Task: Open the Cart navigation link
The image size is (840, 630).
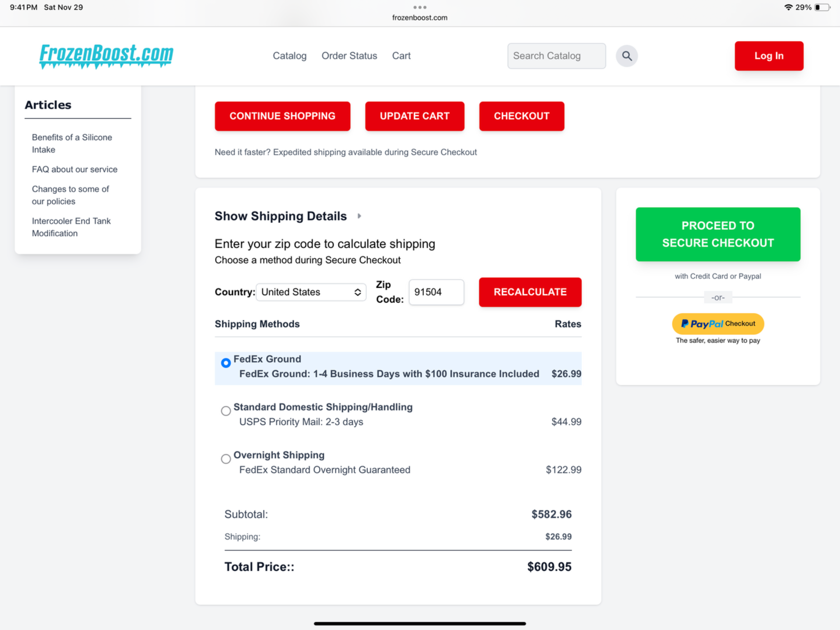Action: pyautogui.click(x=401, y=56)
